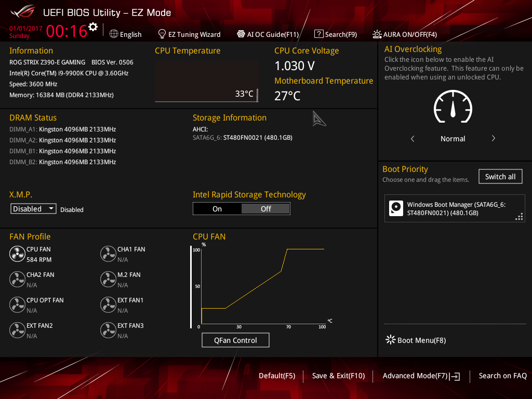Click the QFan Control button

click(x=235, y=340)
